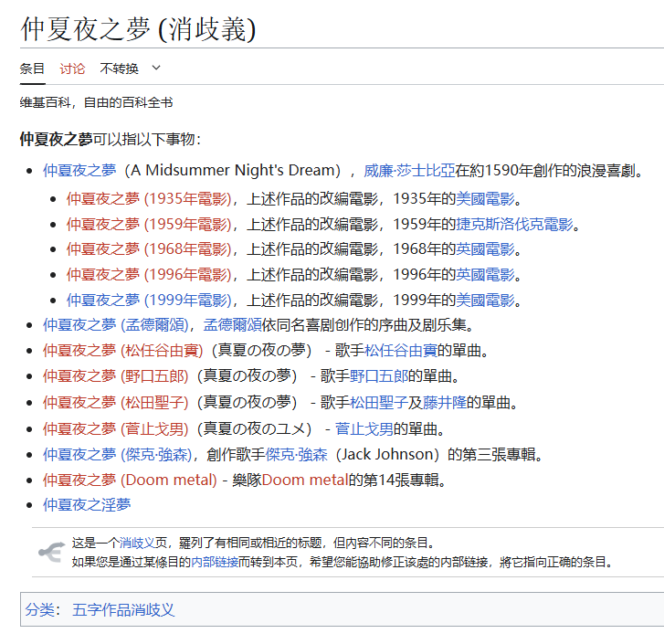Switch to the 讨论 tab
The image size is (664, 644).
(72, 69)
